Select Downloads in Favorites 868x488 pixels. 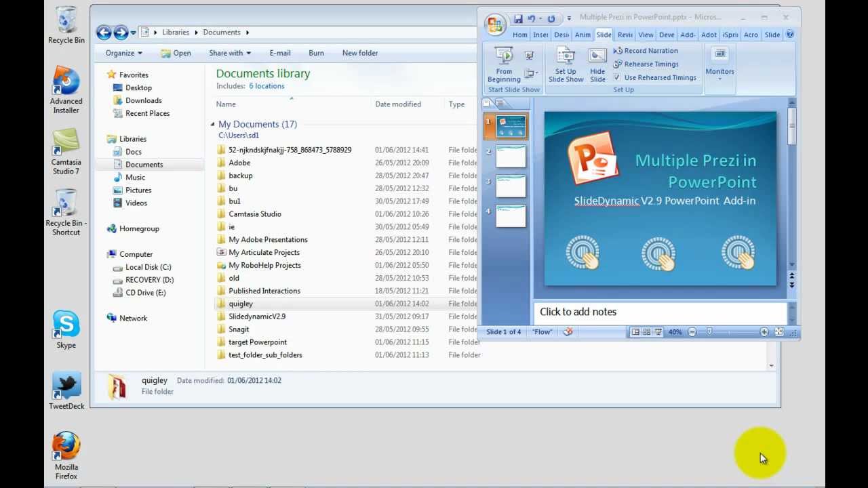pos(137,100)
